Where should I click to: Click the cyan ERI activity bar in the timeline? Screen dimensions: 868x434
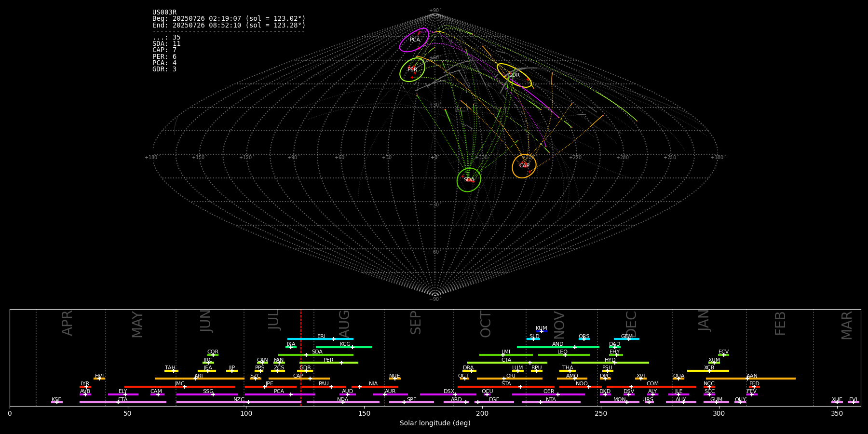tap(320, 339)
